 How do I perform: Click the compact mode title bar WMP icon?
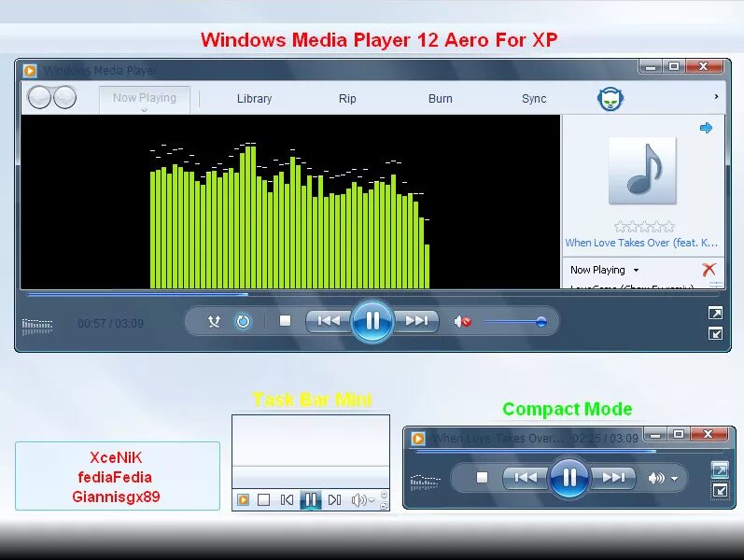click(x=418, y=438)
